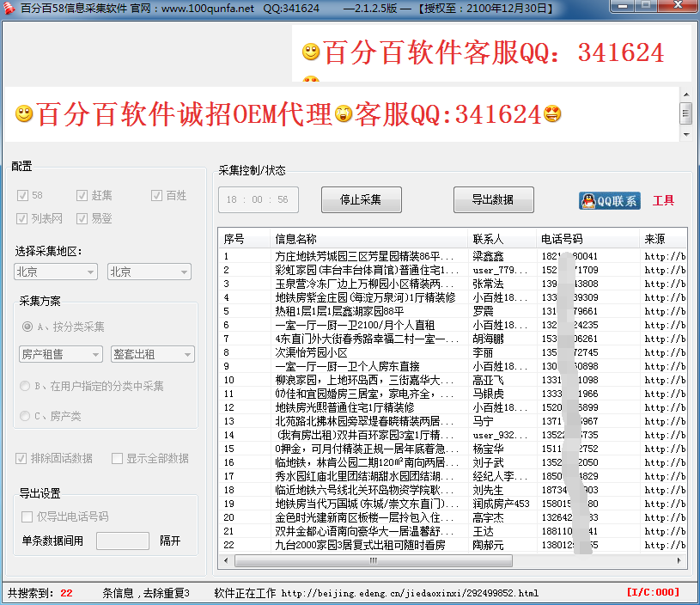Click the 序号 column header

[245, 239]
